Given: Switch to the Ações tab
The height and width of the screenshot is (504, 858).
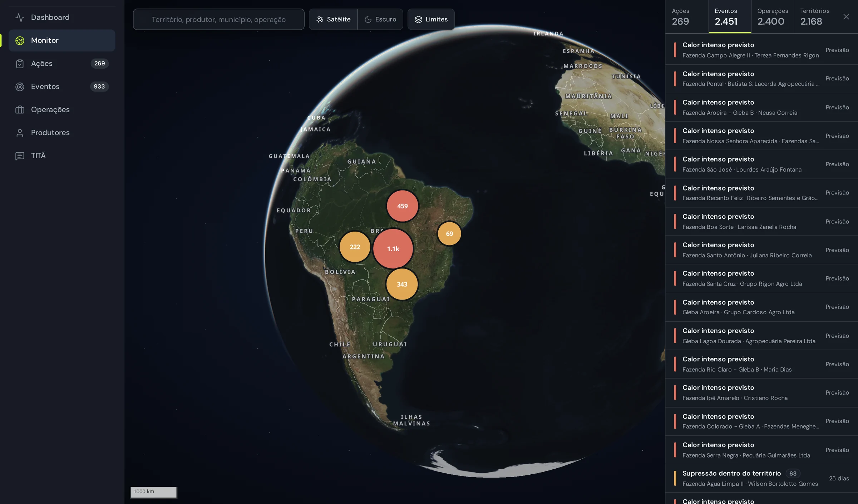Looking at the screenshot, I should pos(687,17).
